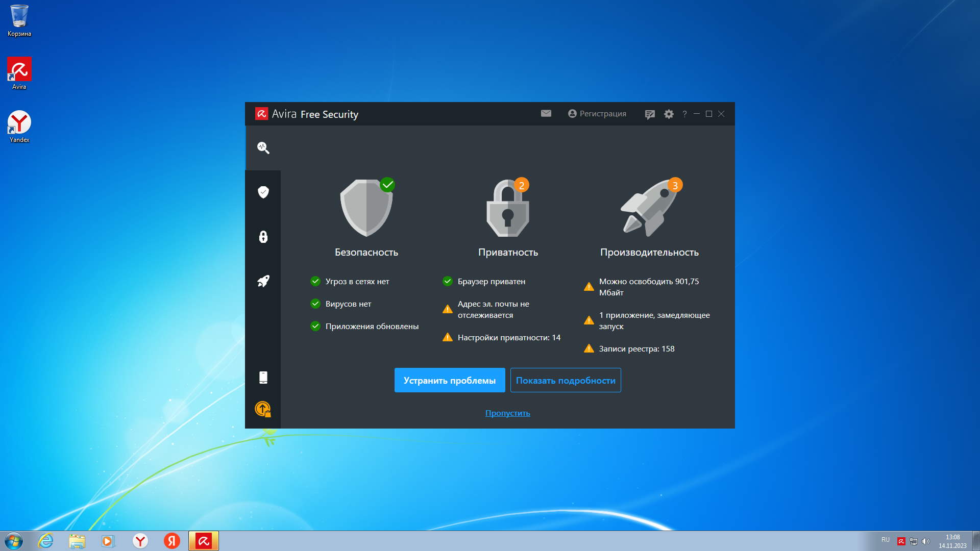
Task: Open the Security shield sidebar section
Action: [x=263, y=192]
